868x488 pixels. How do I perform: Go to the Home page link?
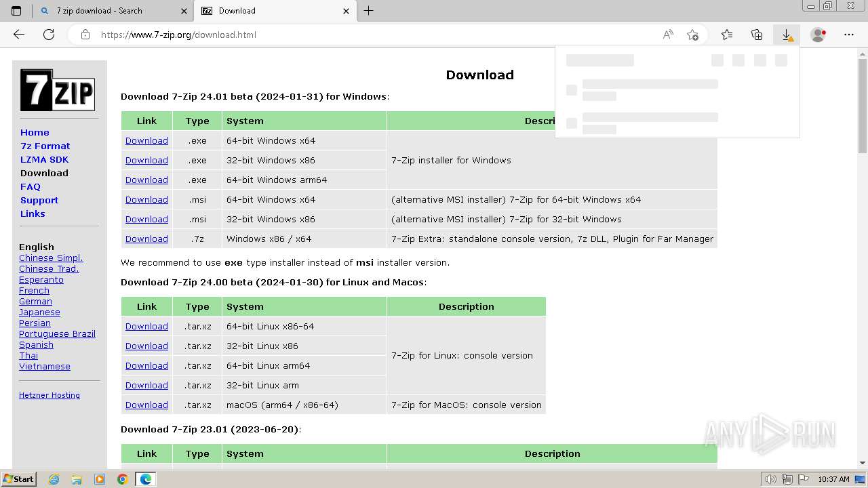(35, 132)
